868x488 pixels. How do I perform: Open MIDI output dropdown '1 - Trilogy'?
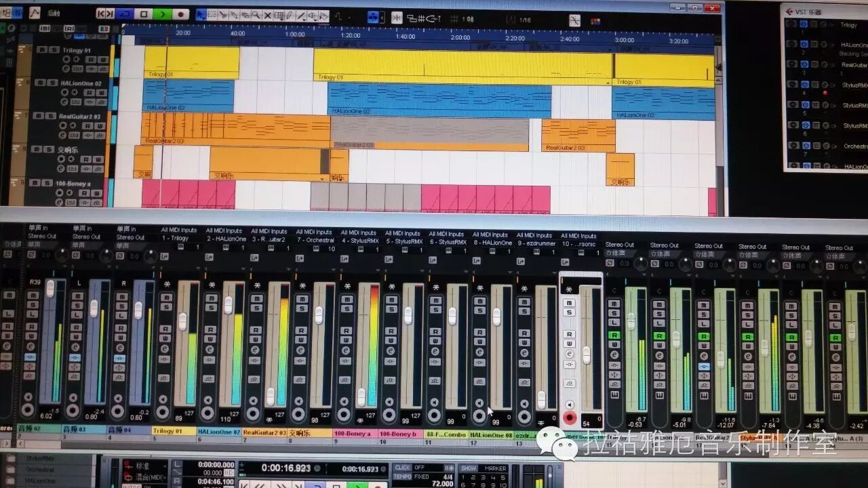coord(175,238)
